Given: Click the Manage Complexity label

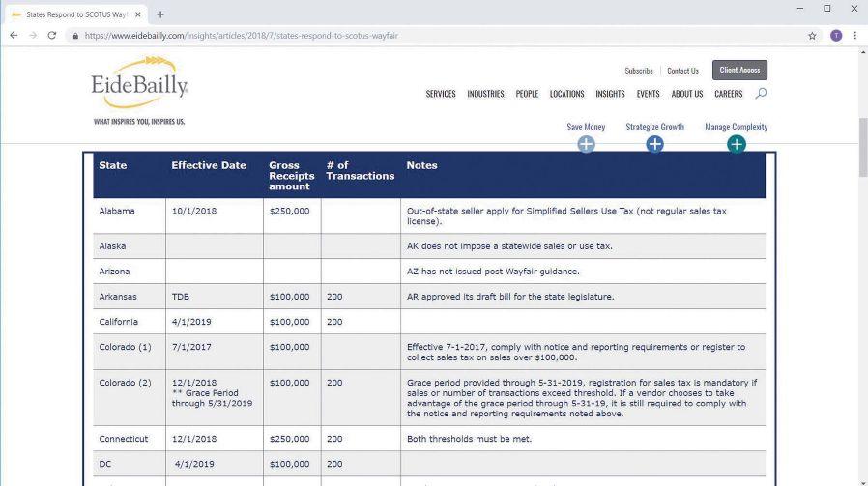Looking at the screenshot, I should click(737, 127).
